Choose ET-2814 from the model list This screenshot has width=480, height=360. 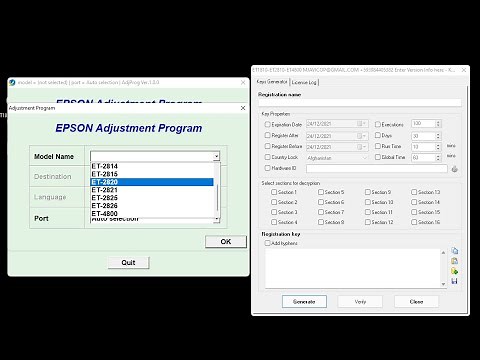(x=152, y=166)
